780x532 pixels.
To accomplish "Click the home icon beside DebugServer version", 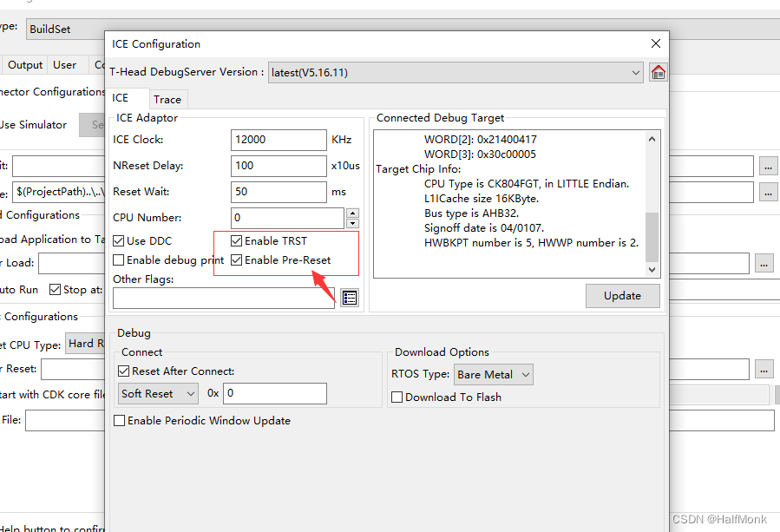I will coord(658,71).
